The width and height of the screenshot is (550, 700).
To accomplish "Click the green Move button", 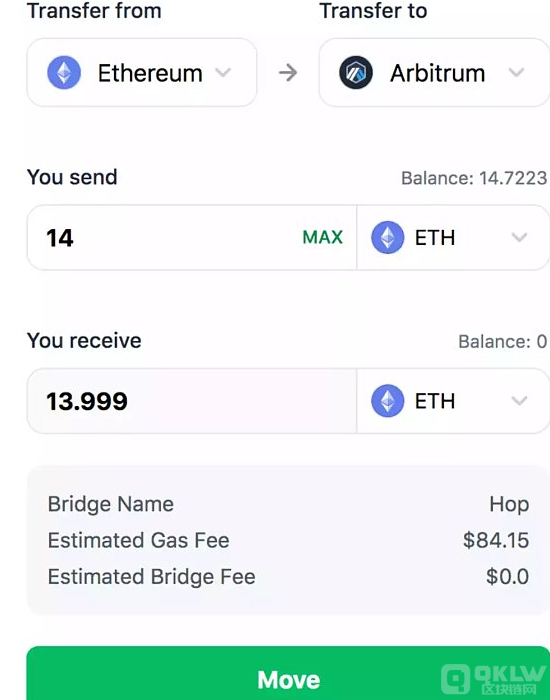I will (288, 673).
